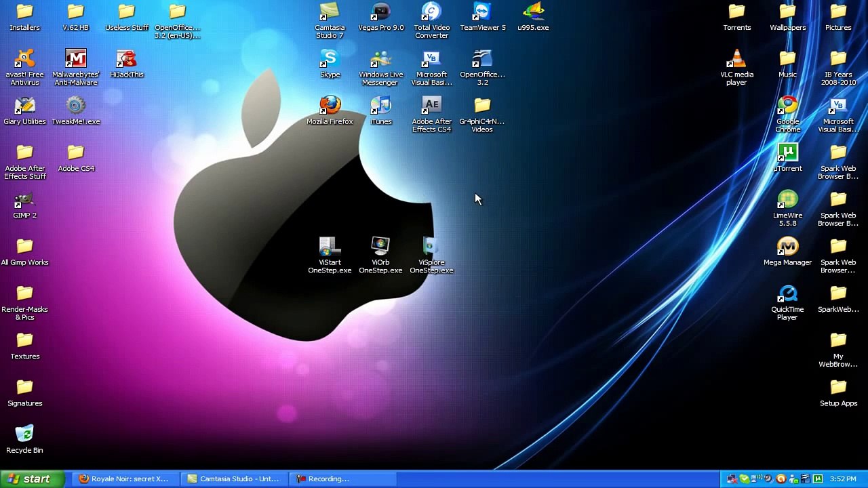Select the Total Video Converter icon
The width and height of the screenshot is (868, 488).
(x=431, y=20)
